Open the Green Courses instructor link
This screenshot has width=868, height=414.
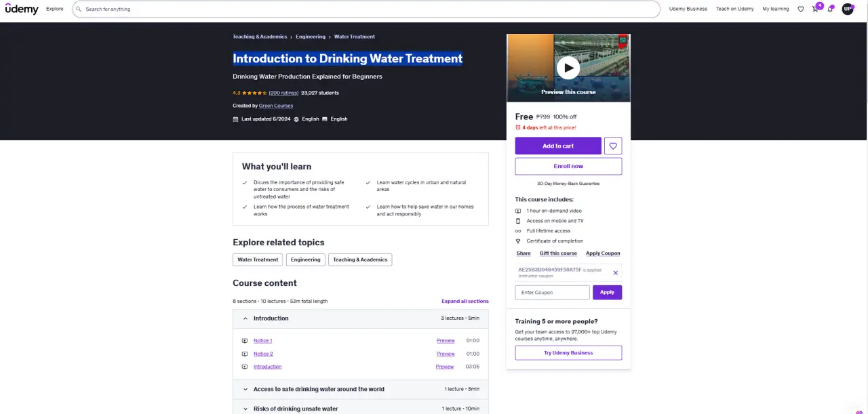pos(276,106)
